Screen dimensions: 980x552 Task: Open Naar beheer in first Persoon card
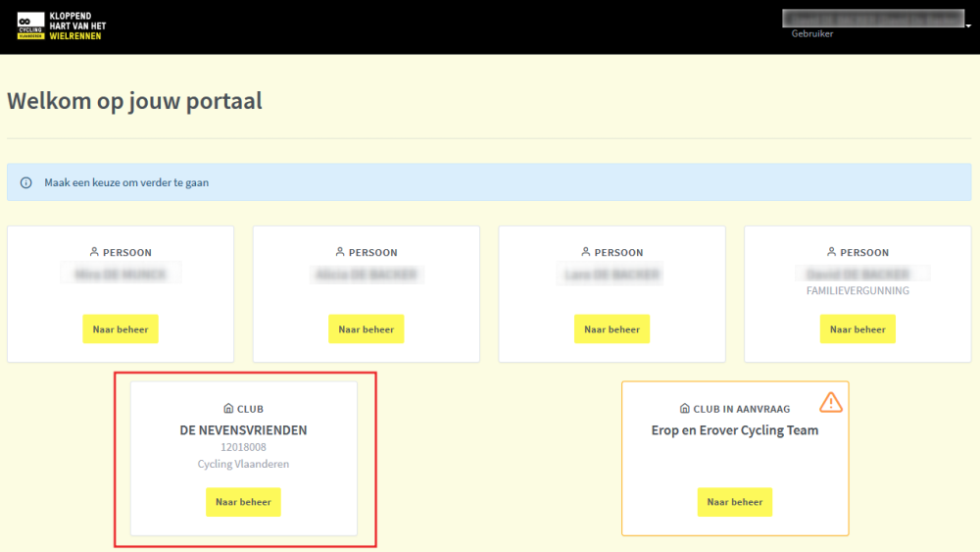click(x=121, y=328)
